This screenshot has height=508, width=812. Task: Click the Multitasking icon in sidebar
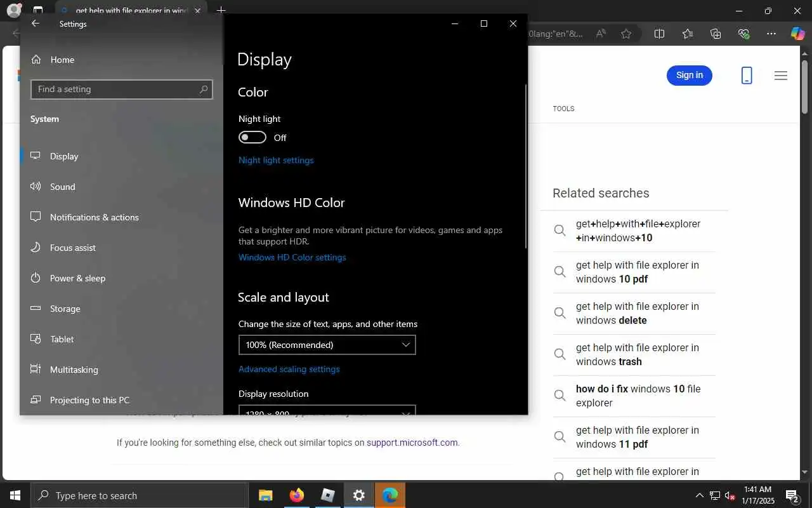point(36,370)
